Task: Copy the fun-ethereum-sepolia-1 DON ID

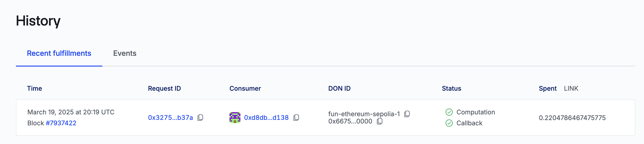Action: coord(407,114)
